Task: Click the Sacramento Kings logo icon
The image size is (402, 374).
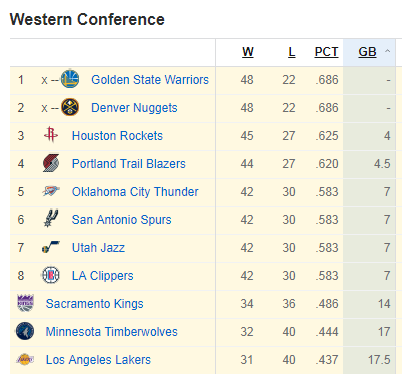Action: coord(25,303)
